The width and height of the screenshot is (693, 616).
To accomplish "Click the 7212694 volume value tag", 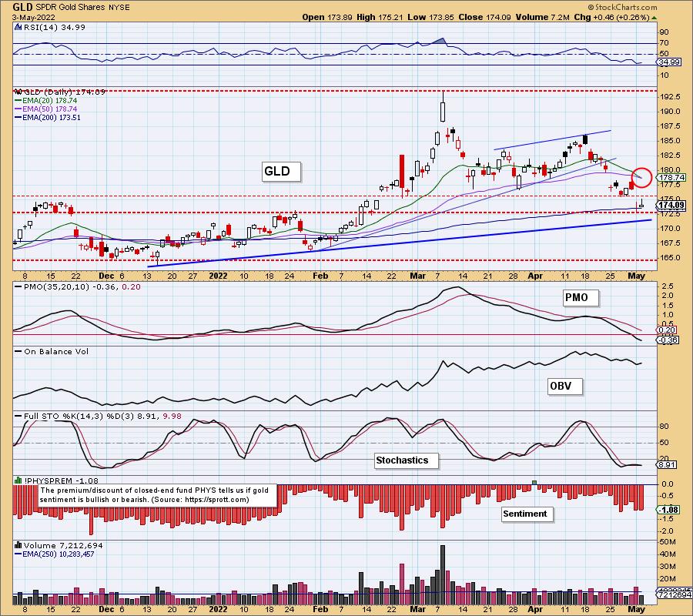I will pyautogui.click(x=672, y=594).
